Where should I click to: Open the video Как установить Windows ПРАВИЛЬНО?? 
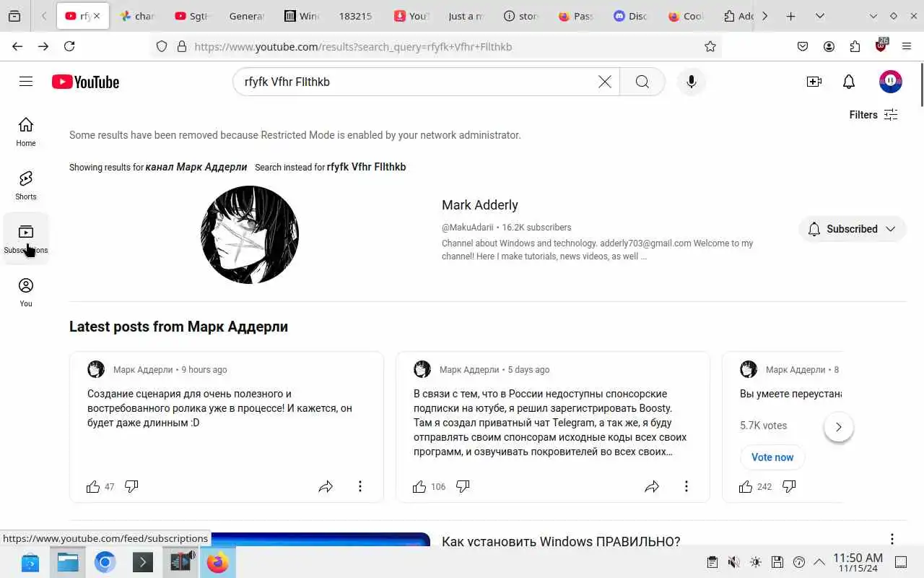pyautogui.click(x=561, y=541)
